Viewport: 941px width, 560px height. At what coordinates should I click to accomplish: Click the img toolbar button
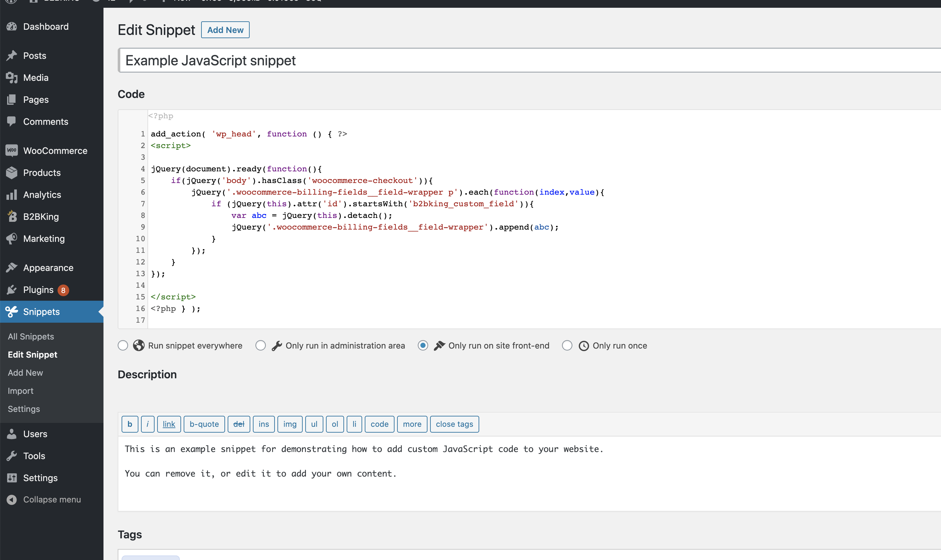click(x=290, y=424)
